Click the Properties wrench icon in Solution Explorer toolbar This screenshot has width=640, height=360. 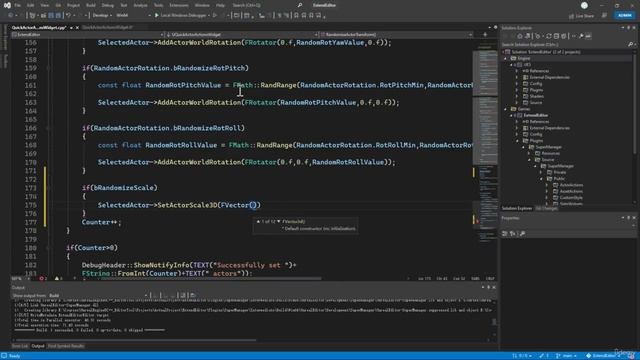[x=581, y=36]
